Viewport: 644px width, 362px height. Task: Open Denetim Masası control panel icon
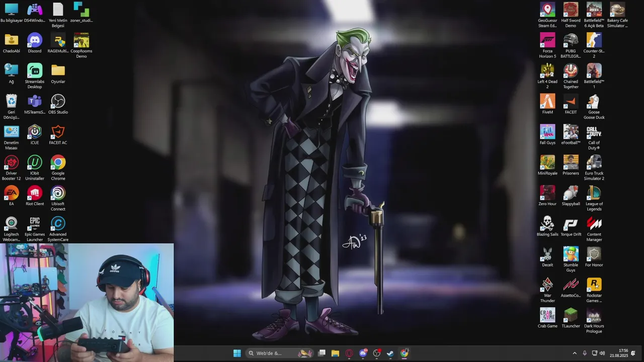click(x=11, y=138)
